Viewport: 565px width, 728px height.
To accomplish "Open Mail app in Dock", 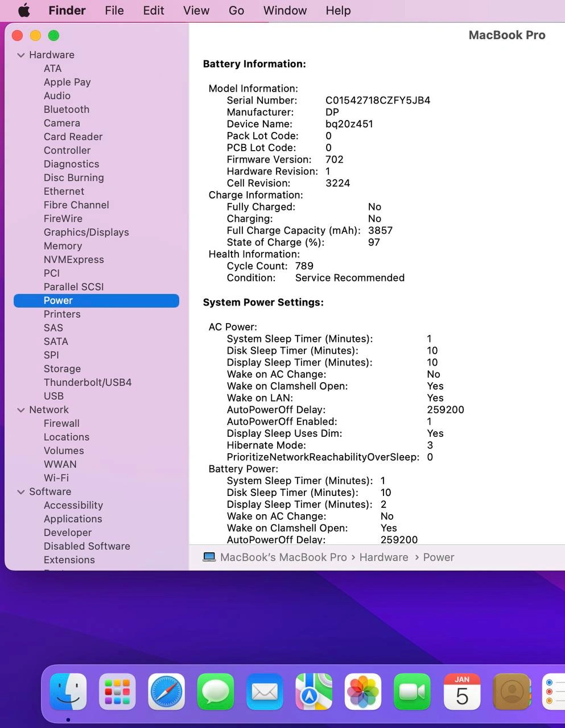I will [x=265, y=692].
